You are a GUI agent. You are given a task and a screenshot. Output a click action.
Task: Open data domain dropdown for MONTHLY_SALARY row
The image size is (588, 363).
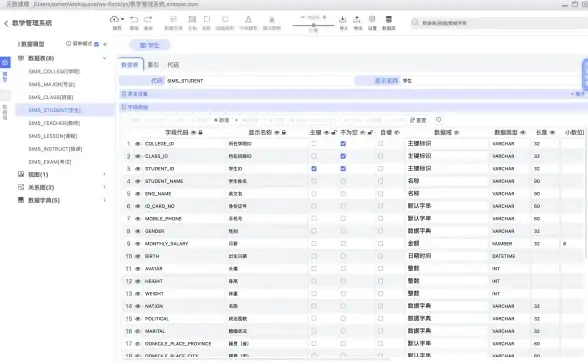point(446,244)
